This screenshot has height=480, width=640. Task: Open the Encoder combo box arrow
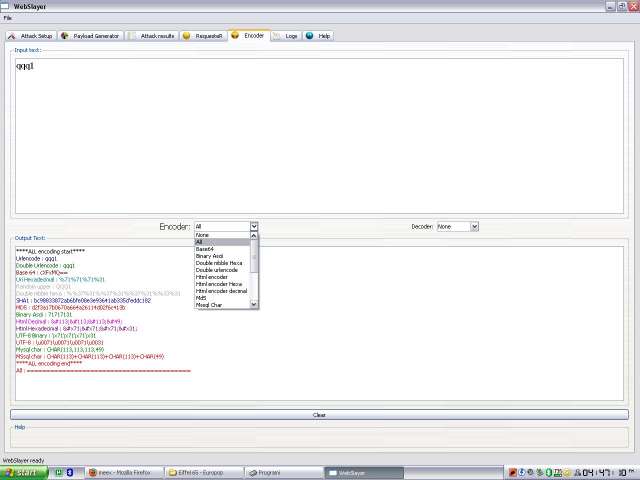pos(254,226)
